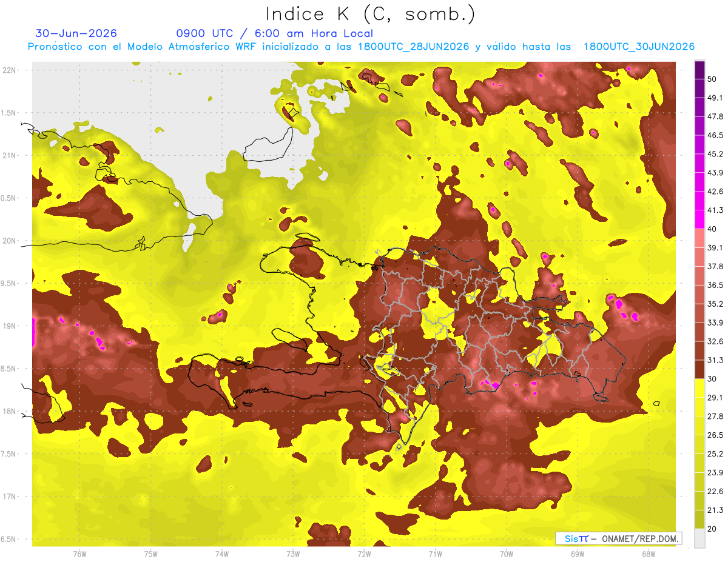
Task: Click the '72W' longitude label
Action: click(x=364, y=554)
